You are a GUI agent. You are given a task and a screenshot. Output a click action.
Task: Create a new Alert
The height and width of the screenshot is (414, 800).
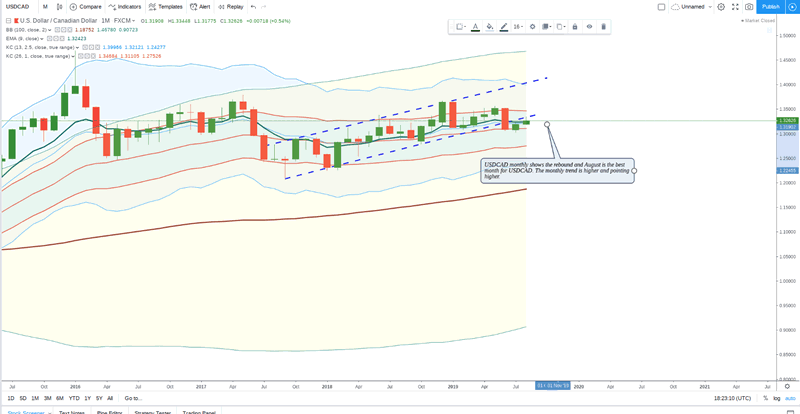coord(201,6)
